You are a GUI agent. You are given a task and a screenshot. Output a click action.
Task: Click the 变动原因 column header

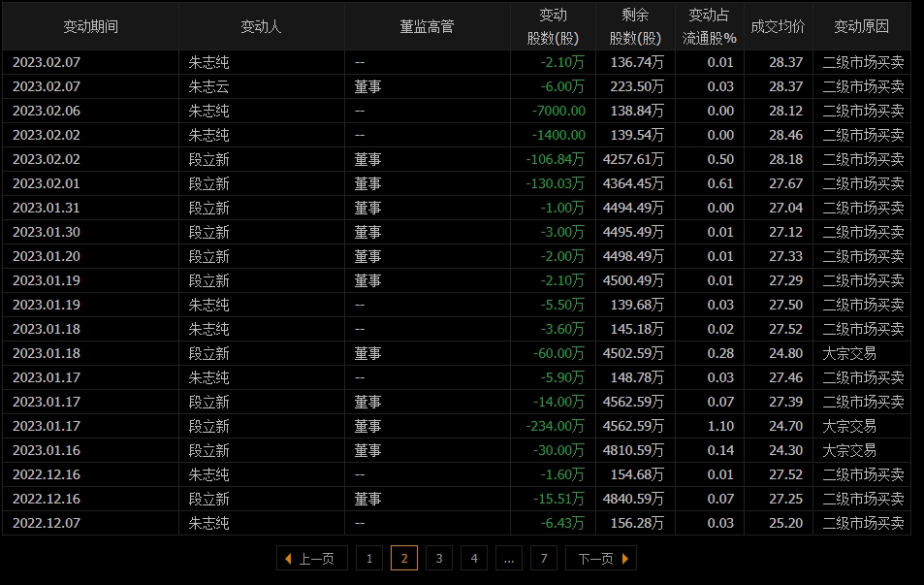tap(862, 26)
